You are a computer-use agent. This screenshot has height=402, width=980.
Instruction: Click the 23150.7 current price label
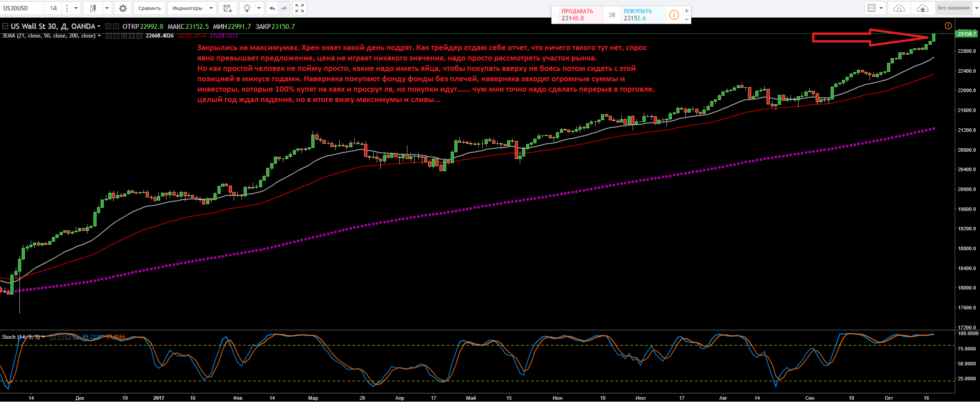click(966, 34)
